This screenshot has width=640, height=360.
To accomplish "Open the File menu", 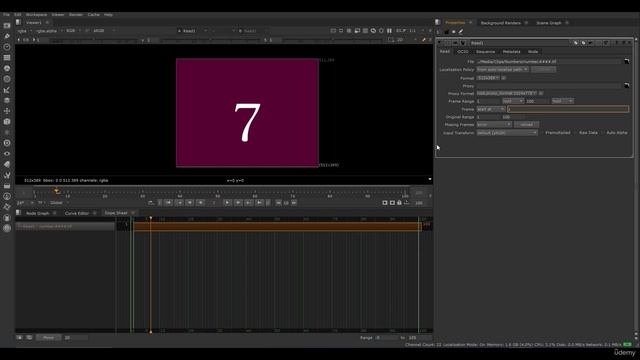I will click(7, 15).
